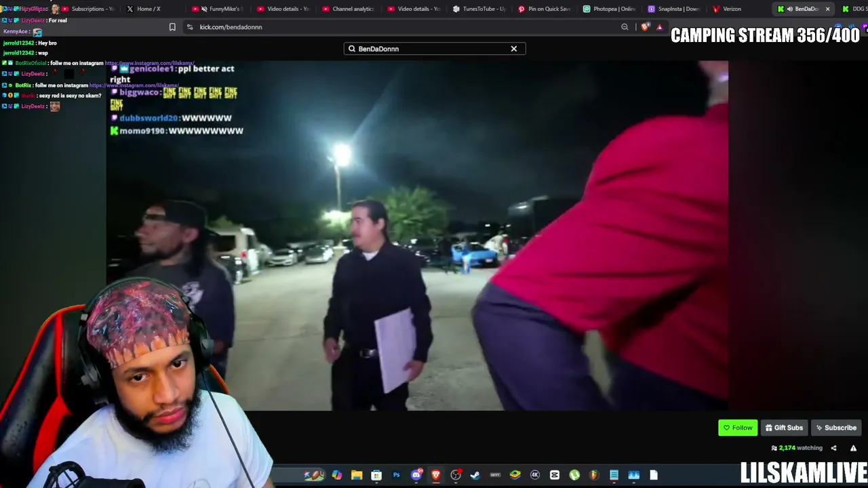Image resolution: width=868 pixels, height=488 pixels.
Task: Close the BenDaDonnn browser tab
Action: (827, 9)
